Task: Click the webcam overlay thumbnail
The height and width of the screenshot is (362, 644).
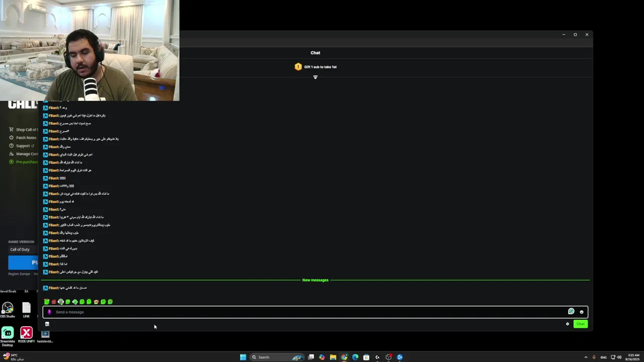Action: 90,50
